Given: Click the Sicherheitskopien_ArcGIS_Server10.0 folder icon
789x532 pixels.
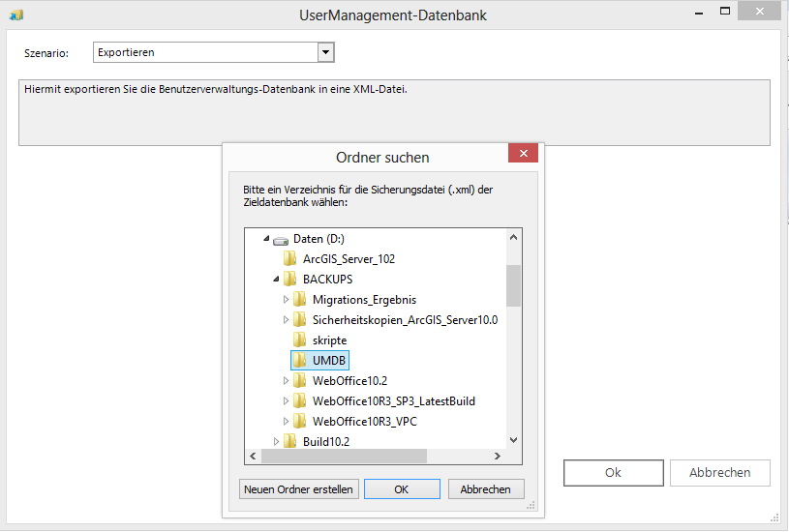Looking at the screenshot, I should [299, 320].
